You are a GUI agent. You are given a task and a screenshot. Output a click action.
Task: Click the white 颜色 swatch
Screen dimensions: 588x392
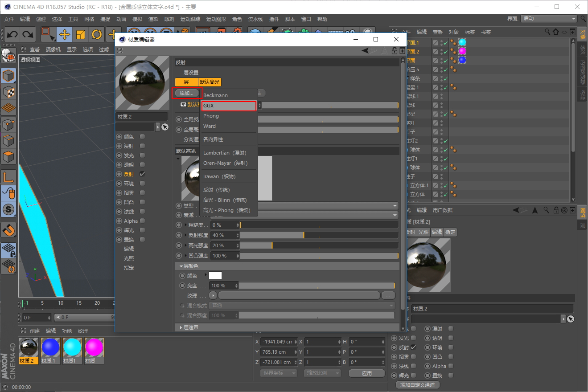coord(215,275)
